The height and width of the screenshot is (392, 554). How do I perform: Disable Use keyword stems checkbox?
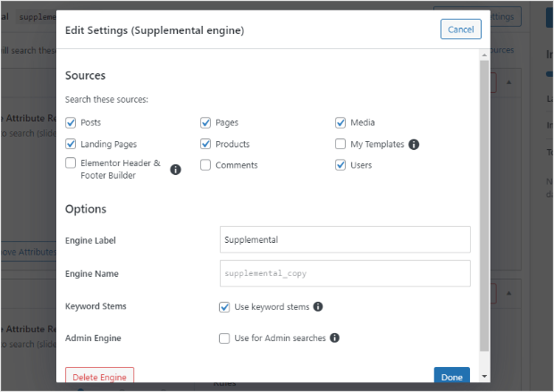[x=224, y=307]
